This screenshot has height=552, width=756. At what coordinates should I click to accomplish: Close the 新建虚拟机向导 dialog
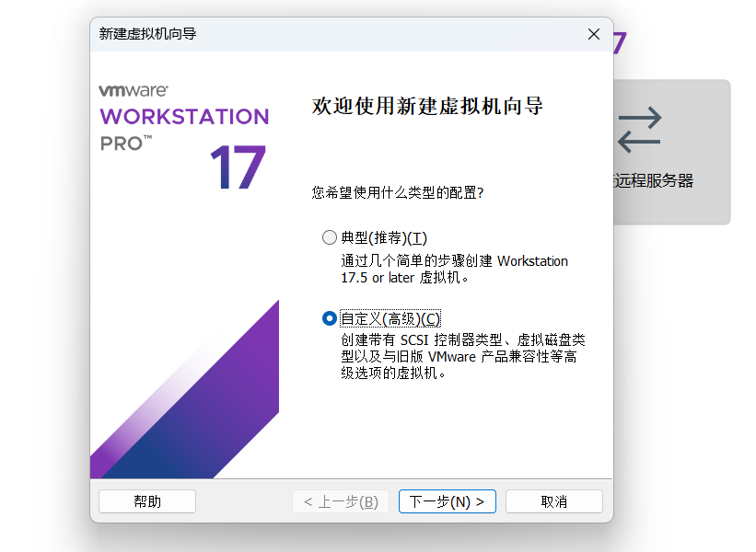[x=594, y=34]
